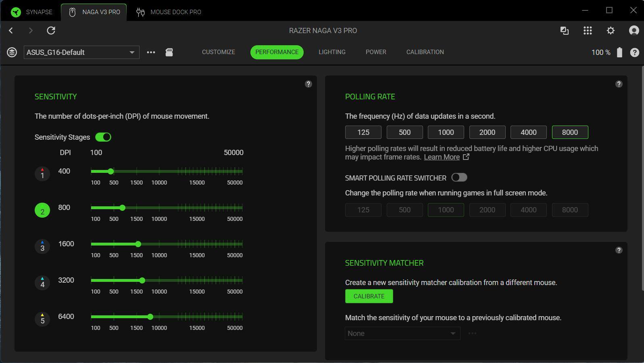Viewport: 644px width, 363px height.
Task: Select sensitivity stage 1
Action: (42, 174)
